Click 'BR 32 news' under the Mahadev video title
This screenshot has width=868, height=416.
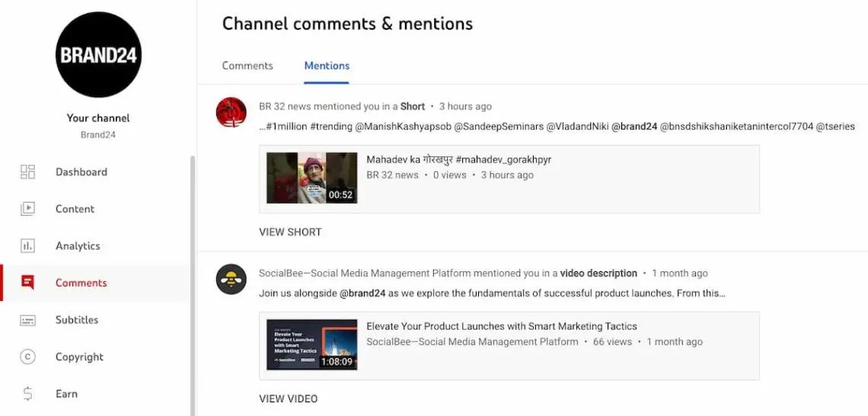(392, 175)
